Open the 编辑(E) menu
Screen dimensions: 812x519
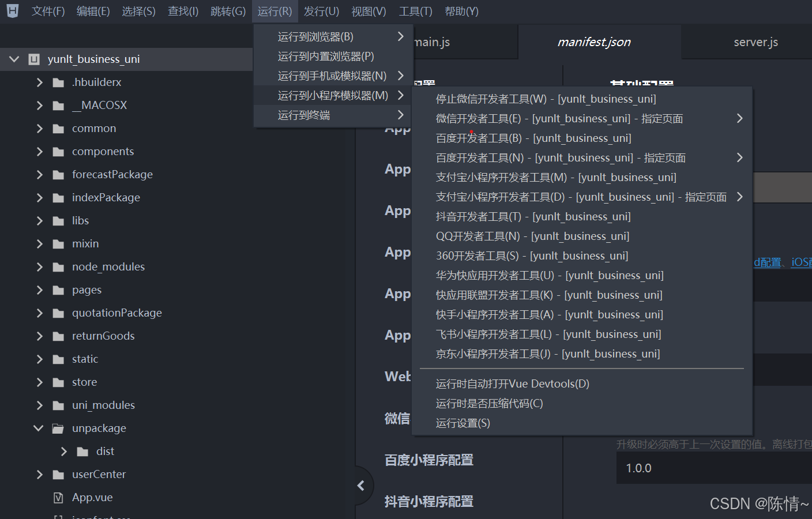click(x=93, y=11)
